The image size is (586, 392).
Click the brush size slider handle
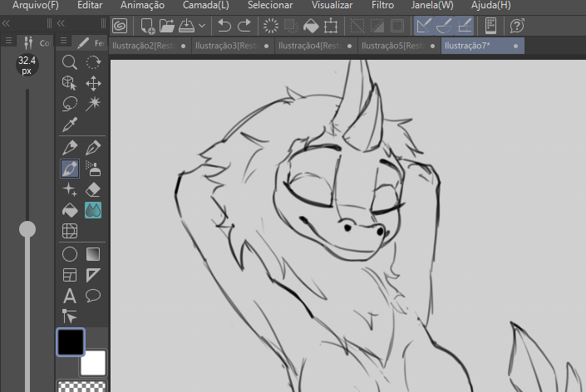click(27, 229)
